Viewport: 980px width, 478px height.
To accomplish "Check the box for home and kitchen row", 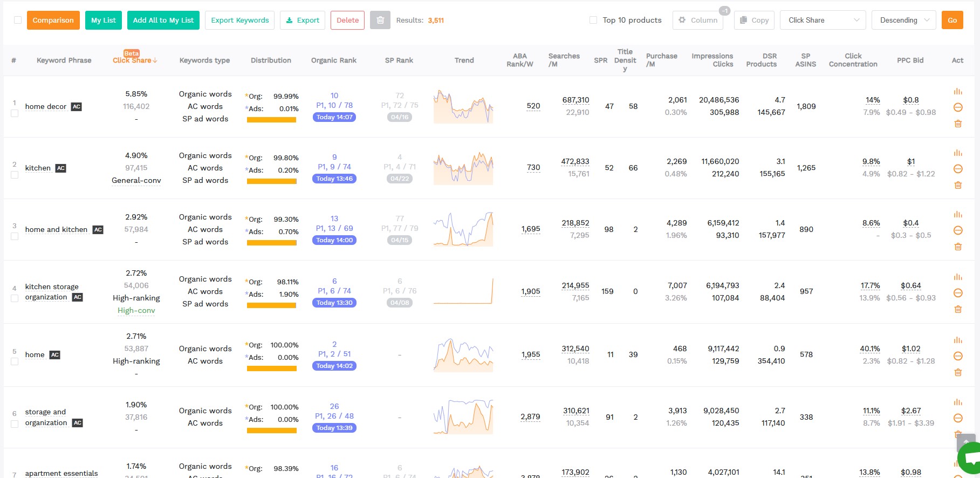I will pos(15,236).
